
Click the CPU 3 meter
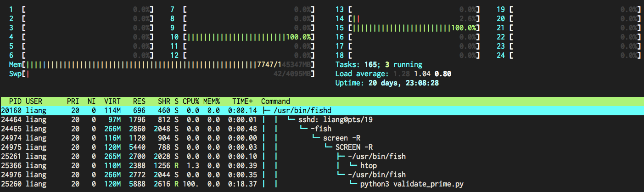click(82, 28)
